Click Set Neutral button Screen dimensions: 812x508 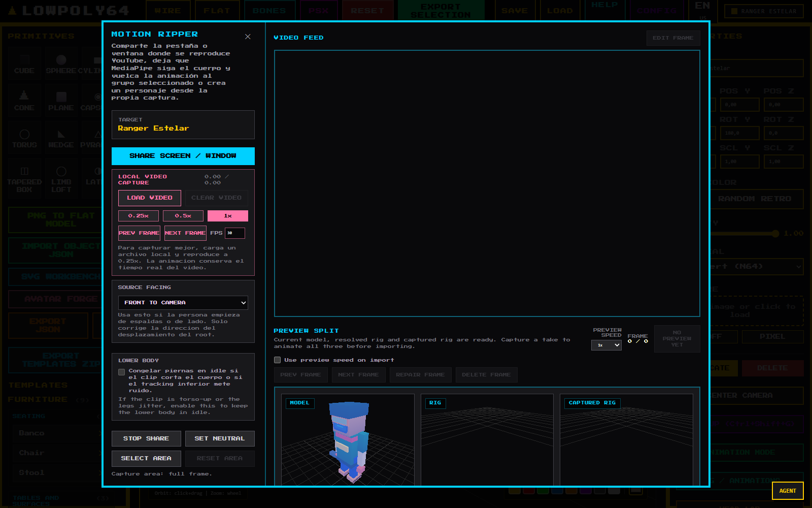(x=220, y=438)
